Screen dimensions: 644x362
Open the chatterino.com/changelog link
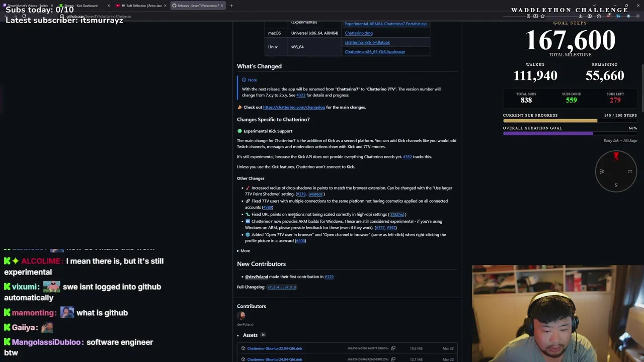tap(294, 107)
